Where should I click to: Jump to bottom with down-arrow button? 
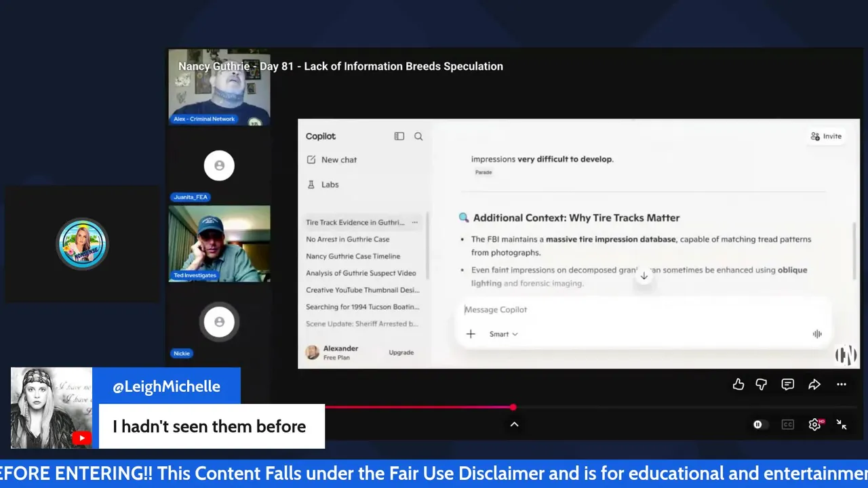(x=644, y=276)
